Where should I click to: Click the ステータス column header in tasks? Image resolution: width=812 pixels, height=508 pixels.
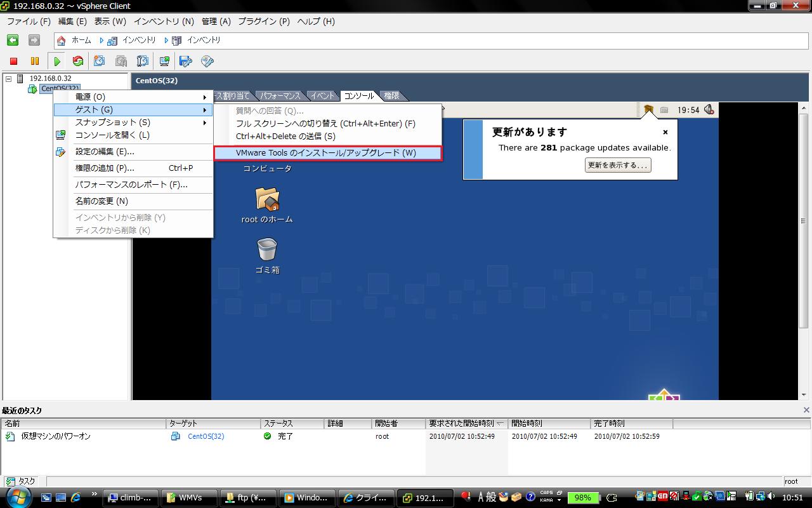pos(292,424)
